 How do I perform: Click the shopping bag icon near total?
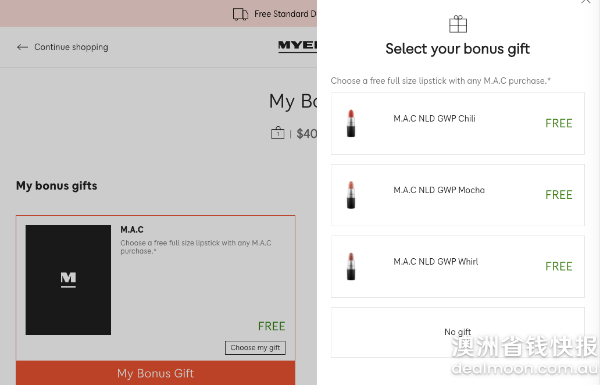[x=278, y=133]
